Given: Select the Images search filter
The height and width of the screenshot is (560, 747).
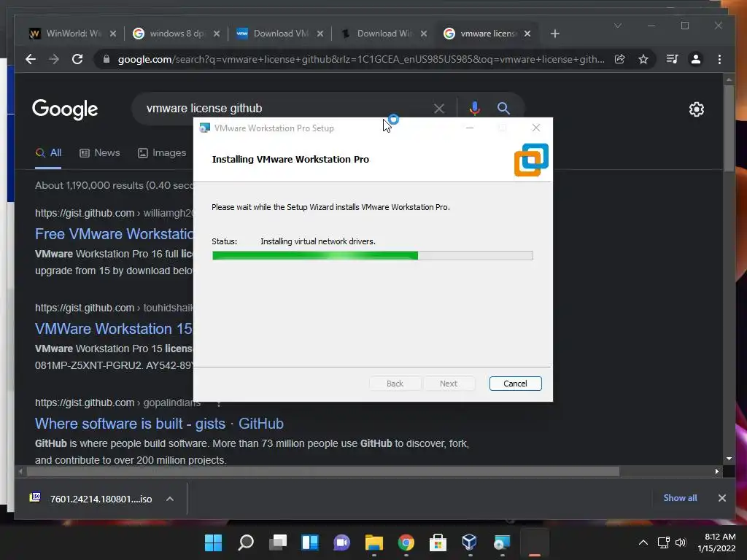Looking at the screenshot, I should pyautogui.click(x=161, y=153).
